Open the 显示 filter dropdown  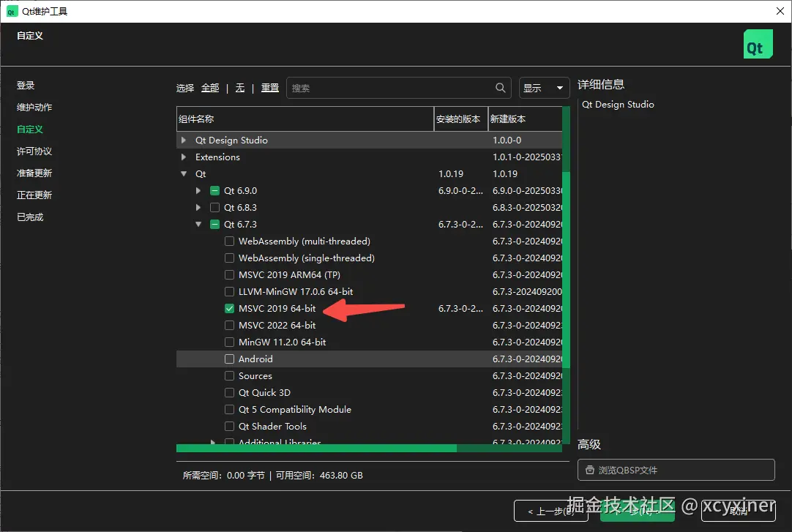pos(544,88)
